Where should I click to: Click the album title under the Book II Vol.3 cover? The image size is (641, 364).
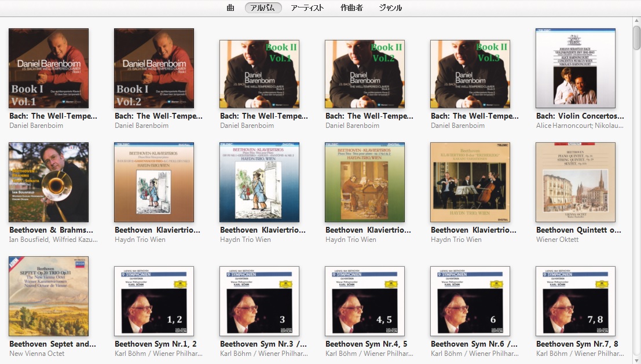pyautogui.click(x=475, y=116)
